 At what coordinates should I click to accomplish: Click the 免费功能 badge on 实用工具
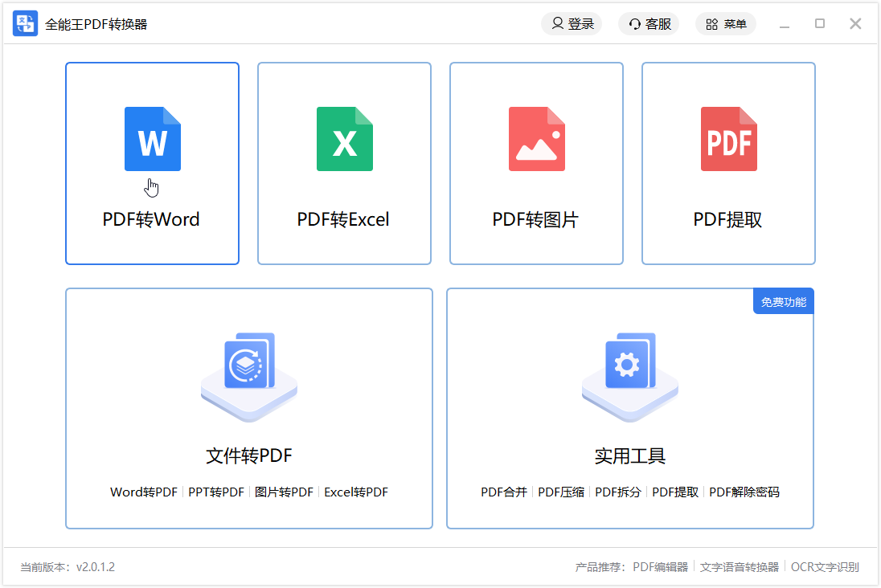tap(782, 300)
